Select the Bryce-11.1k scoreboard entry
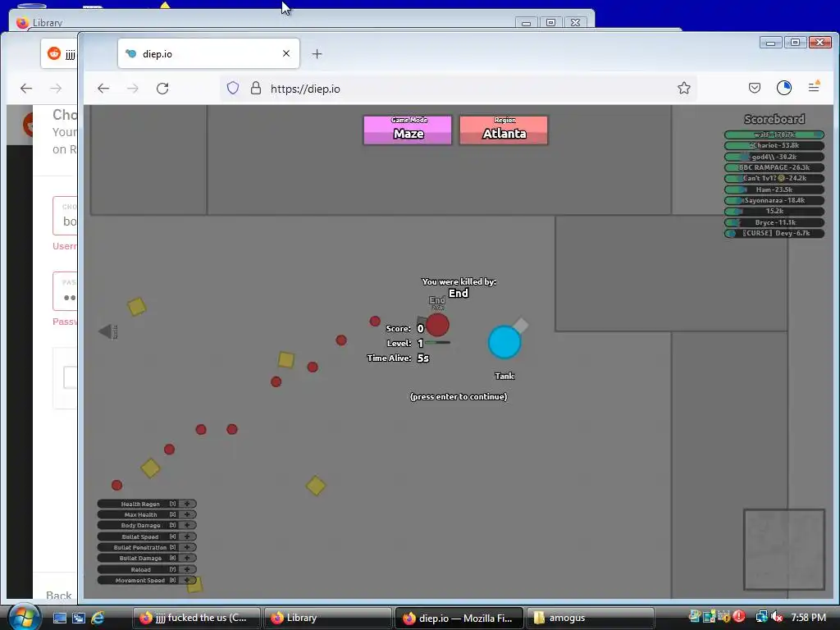The image size is (840, 630). pyautogui.click(x=774, y=221)
